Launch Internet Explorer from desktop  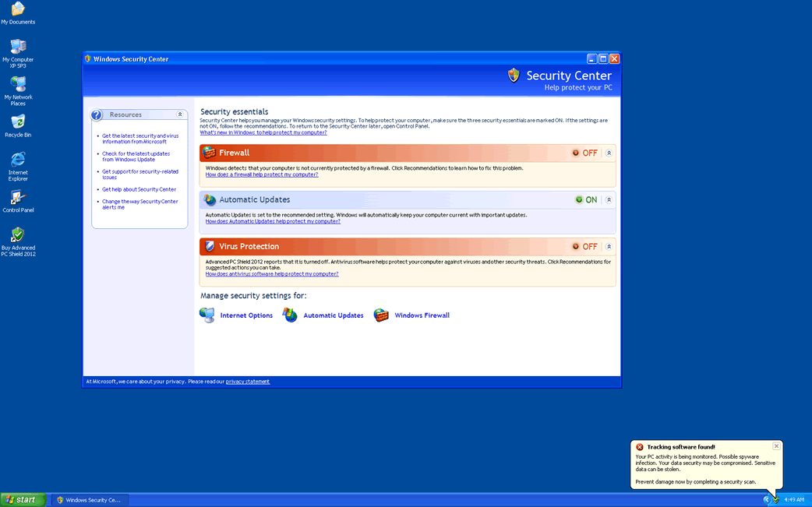pos(17,160)
